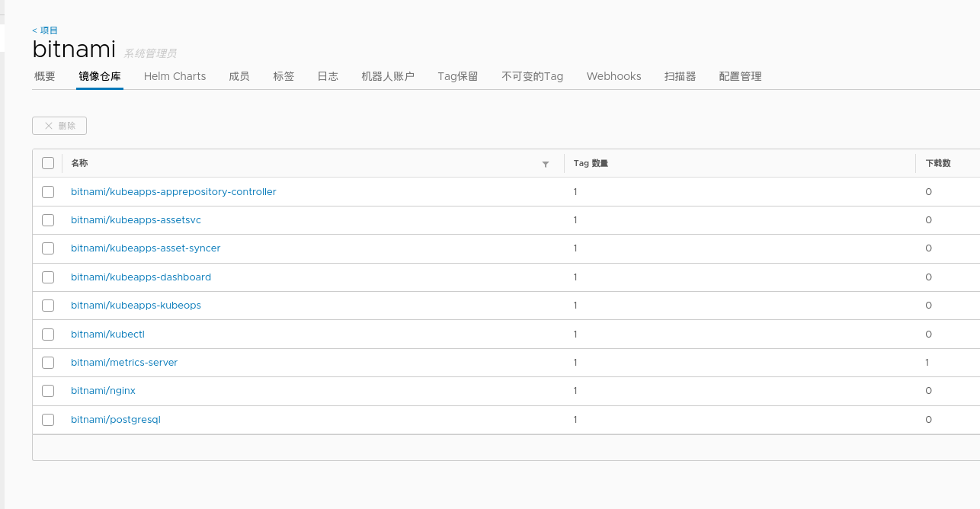
Task: Click Tag count 1 in nginx row
Action: tap(575, 391)
